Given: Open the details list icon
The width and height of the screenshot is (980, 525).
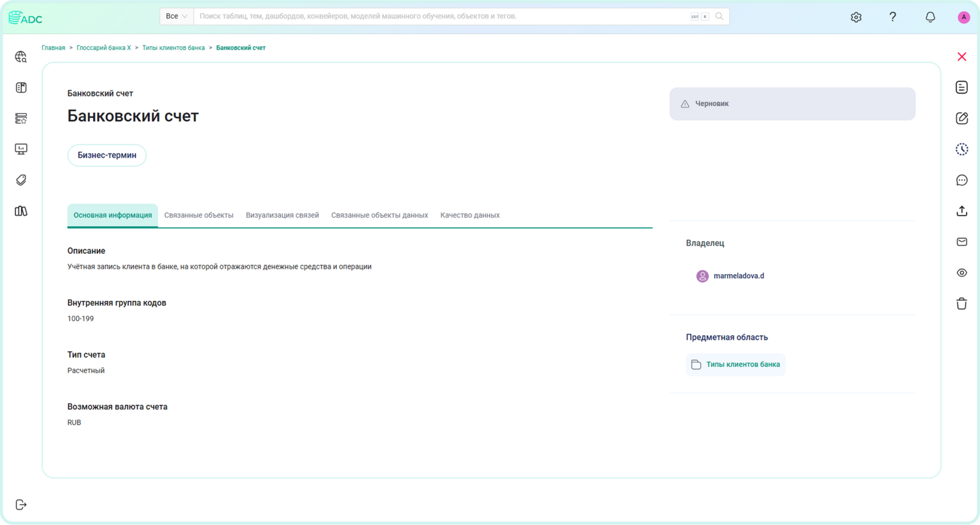Looking at the screenshot, I should [962, 87].
